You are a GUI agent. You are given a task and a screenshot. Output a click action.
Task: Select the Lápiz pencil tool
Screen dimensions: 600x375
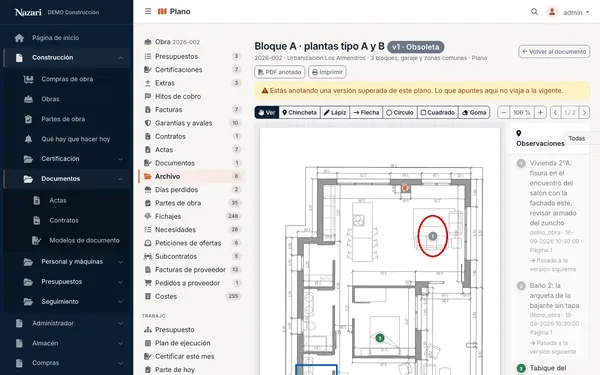(335, 112)
